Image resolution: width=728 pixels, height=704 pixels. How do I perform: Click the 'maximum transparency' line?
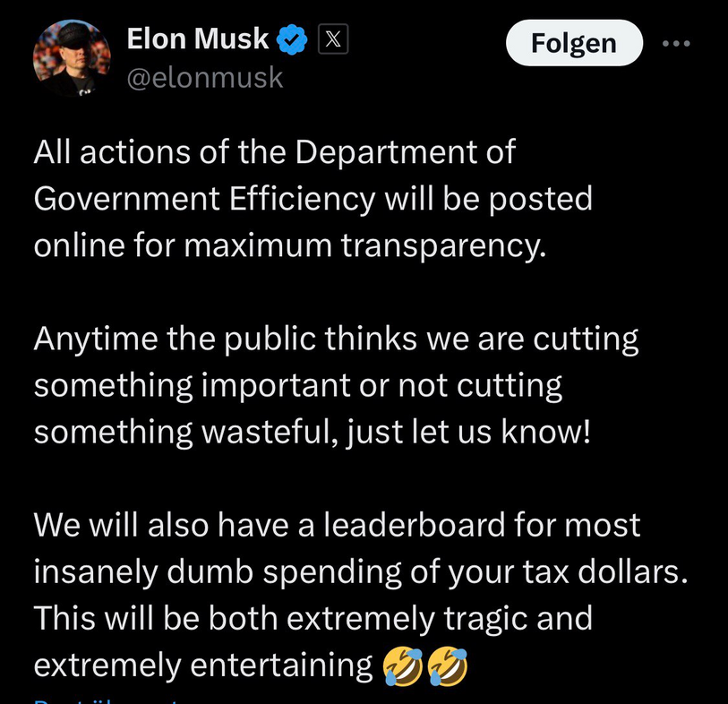pyautogui.click(x=289, y=245)
